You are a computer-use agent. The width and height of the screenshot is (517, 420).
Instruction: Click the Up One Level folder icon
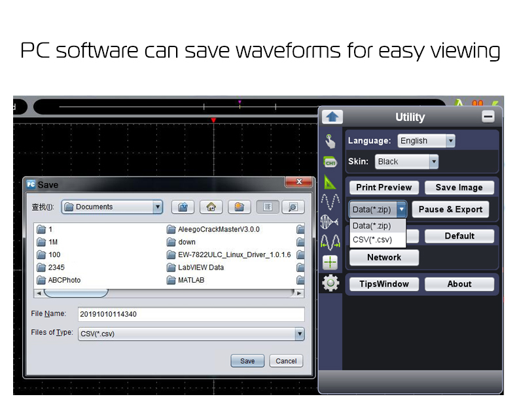point(183,207)
